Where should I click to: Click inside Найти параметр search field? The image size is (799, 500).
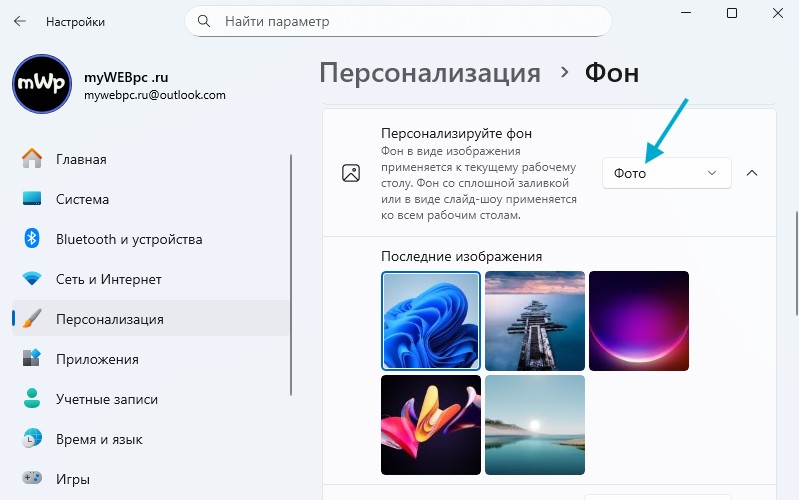point(398,21)
